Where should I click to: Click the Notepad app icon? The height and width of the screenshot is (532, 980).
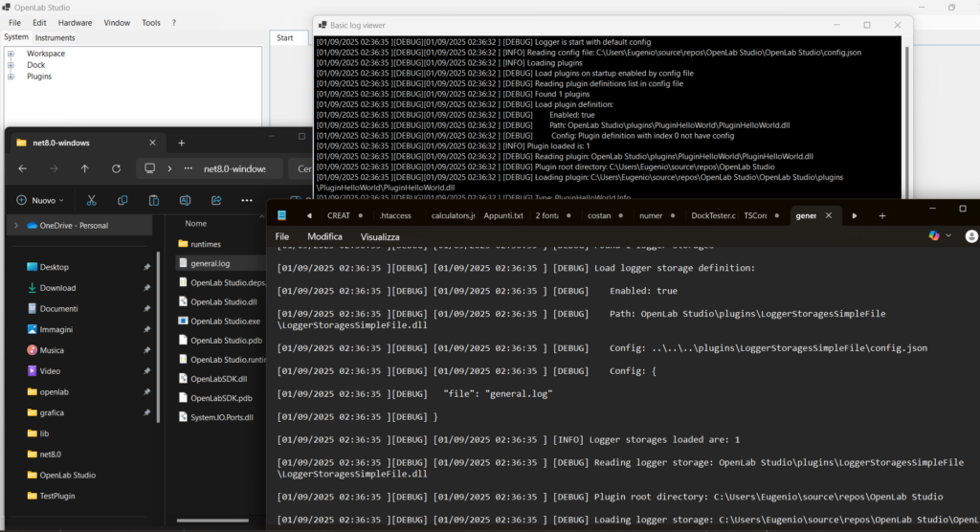(x=282, y=215)
